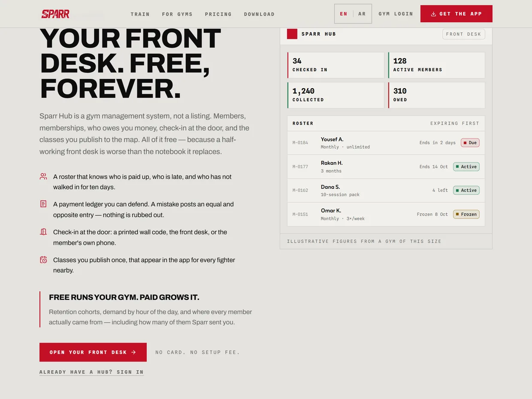
Task: Click Dana S.'s Active status badge
Action: 466,190
